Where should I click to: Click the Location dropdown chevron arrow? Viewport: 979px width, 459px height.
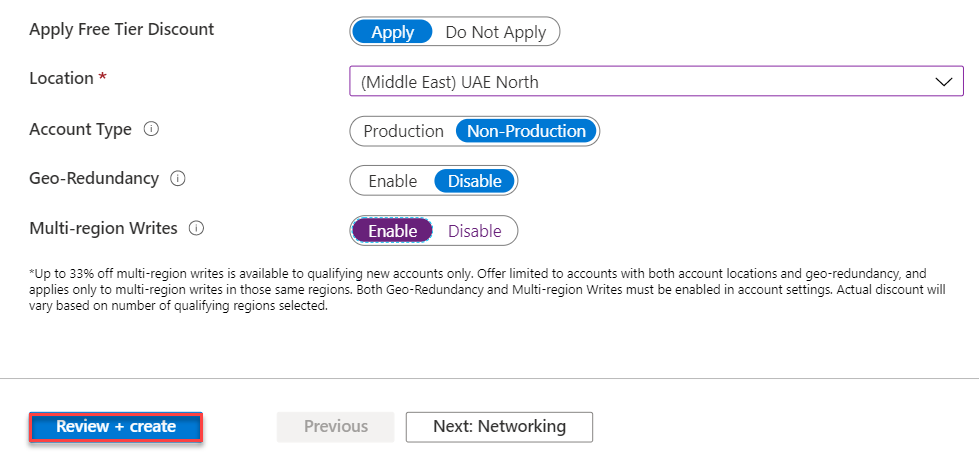[x=942, y=82]
